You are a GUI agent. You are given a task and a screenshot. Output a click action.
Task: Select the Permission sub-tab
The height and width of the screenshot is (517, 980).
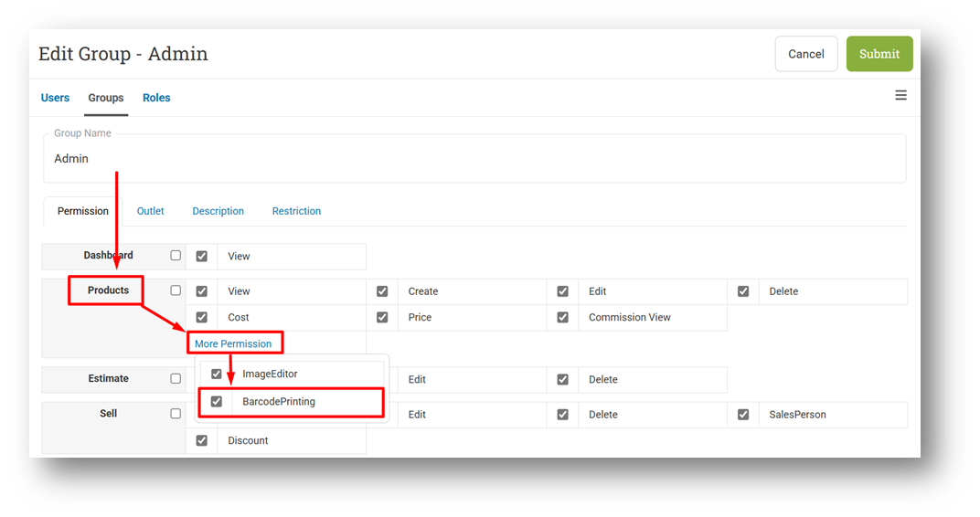click(x=83, y=211)
